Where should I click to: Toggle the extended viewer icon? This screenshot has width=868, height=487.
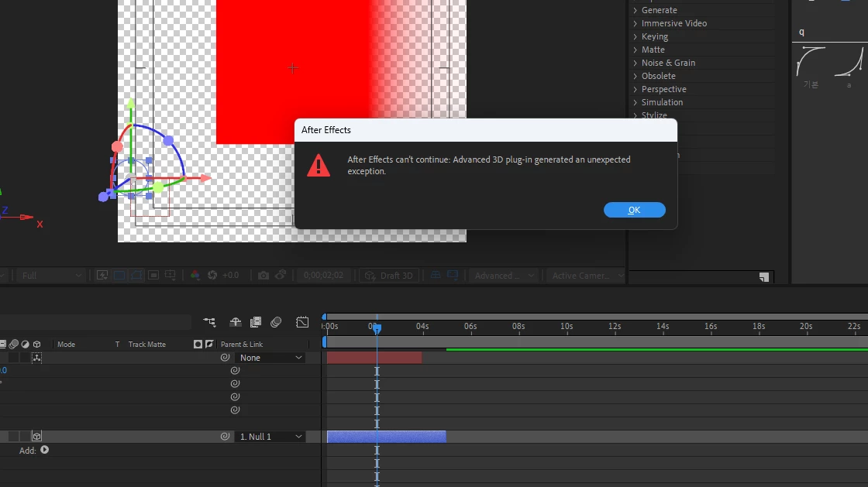coord(453,276)
